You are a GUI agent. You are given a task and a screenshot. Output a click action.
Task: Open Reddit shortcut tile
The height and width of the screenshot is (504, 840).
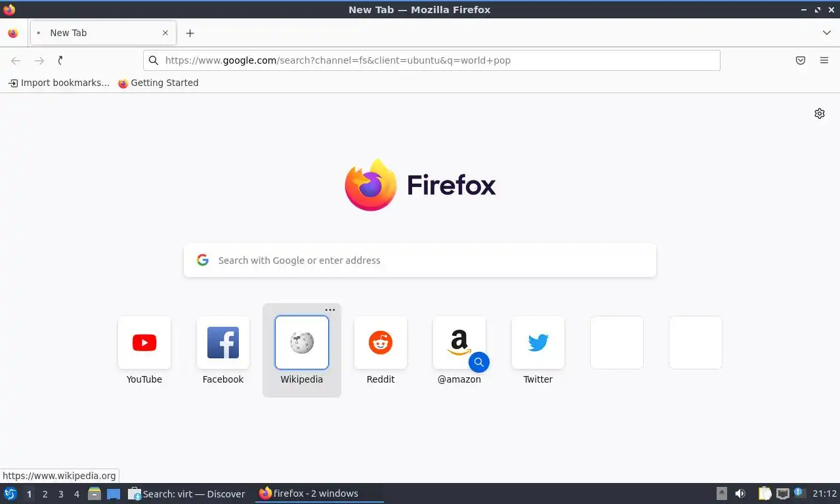tap(381, 343)
